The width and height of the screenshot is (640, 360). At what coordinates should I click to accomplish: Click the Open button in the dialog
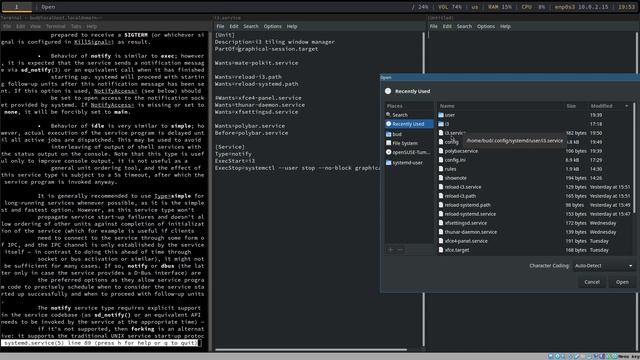pos(622,282)
